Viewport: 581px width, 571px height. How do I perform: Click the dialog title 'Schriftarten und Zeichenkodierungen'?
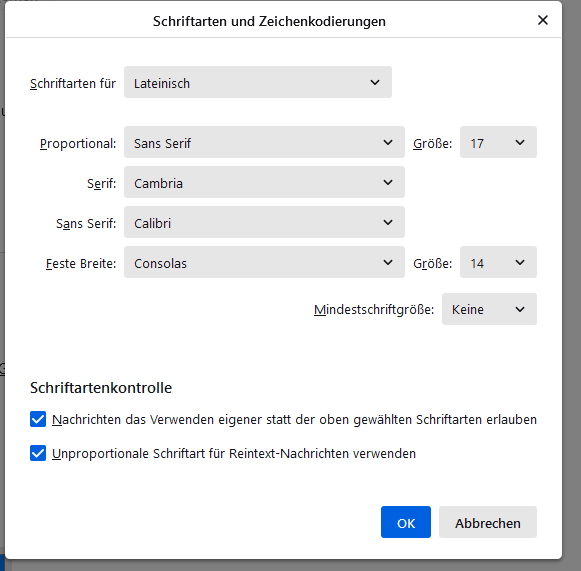coord(269,21)
